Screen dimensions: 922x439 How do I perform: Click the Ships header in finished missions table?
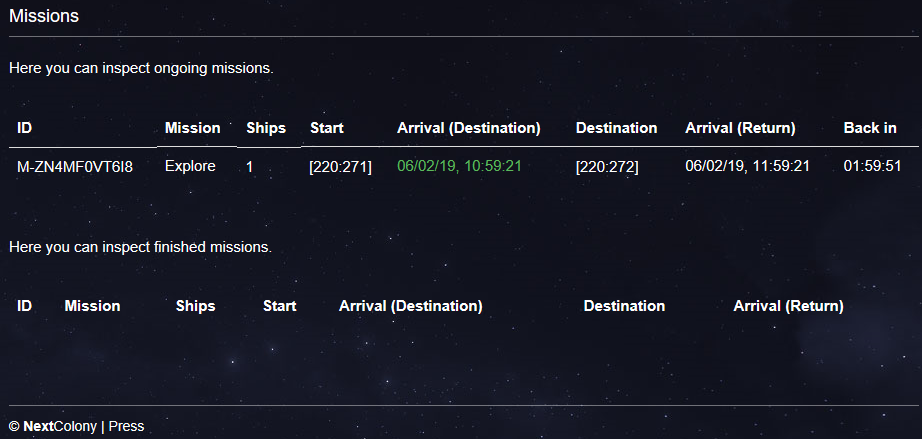(x=195, y=306)
